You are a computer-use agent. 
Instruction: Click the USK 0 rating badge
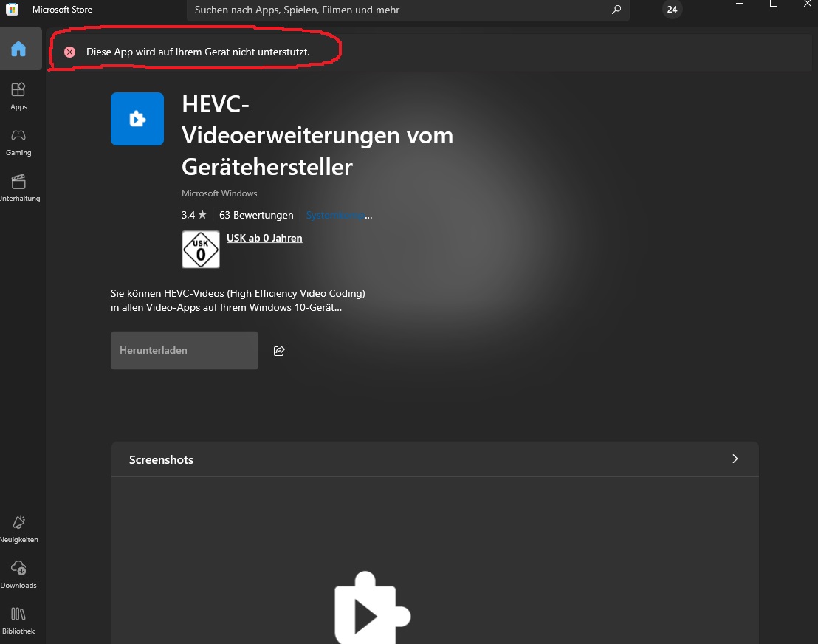201,250
